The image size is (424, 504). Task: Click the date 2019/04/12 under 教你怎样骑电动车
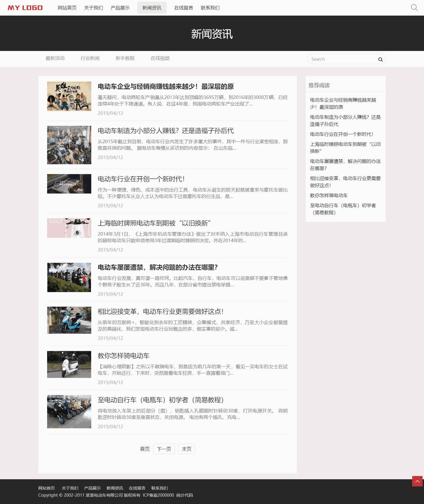coord(110,382)
